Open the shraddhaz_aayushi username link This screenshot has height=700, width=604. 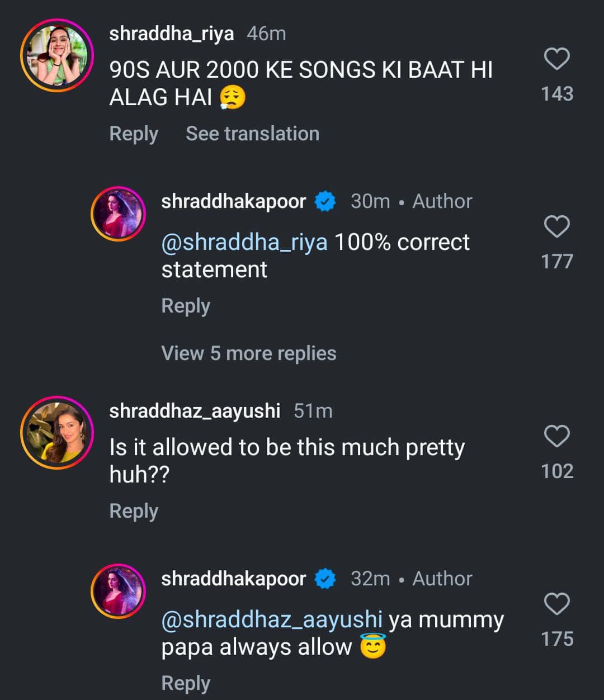click(195, 411)
